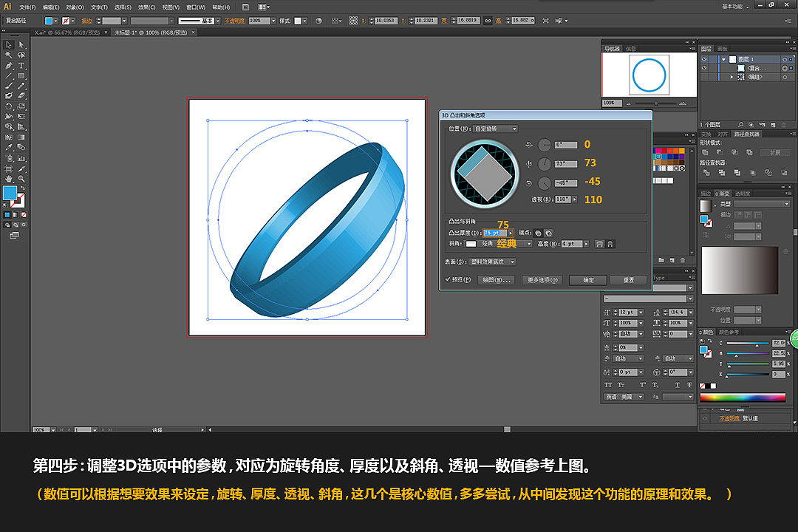This screenshot has width=798, height=532.
Task: Expand the 编组 group in the Layers panel
Action: [731, 77]
